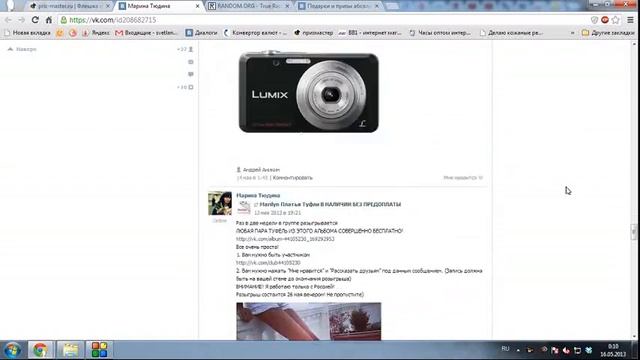Open the Dropbox tray icon
Image resolution: width=640 pixels, height=360 pixels.
coord(589,350)
